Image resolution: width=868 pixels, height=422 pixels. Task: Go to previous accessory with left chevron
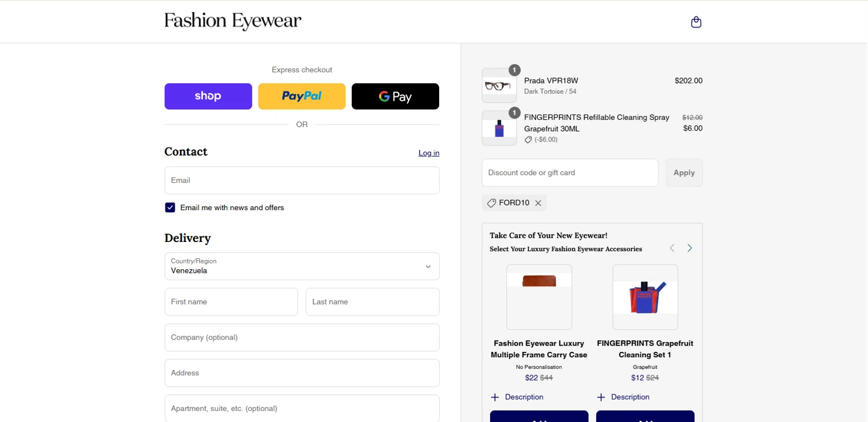[x=672, y=248]
